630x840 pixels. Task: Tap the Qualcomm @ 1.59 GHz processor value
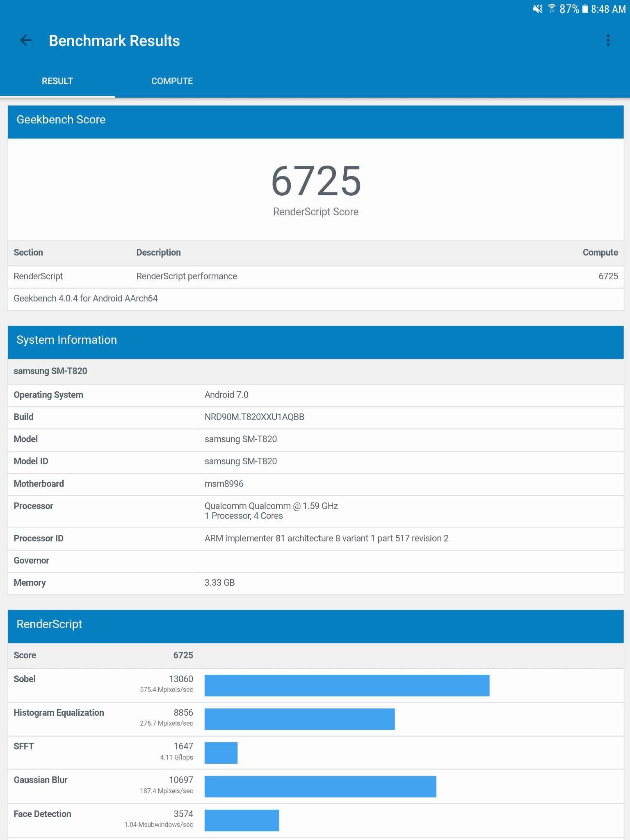pyautogui.click(x=271, y=511)
